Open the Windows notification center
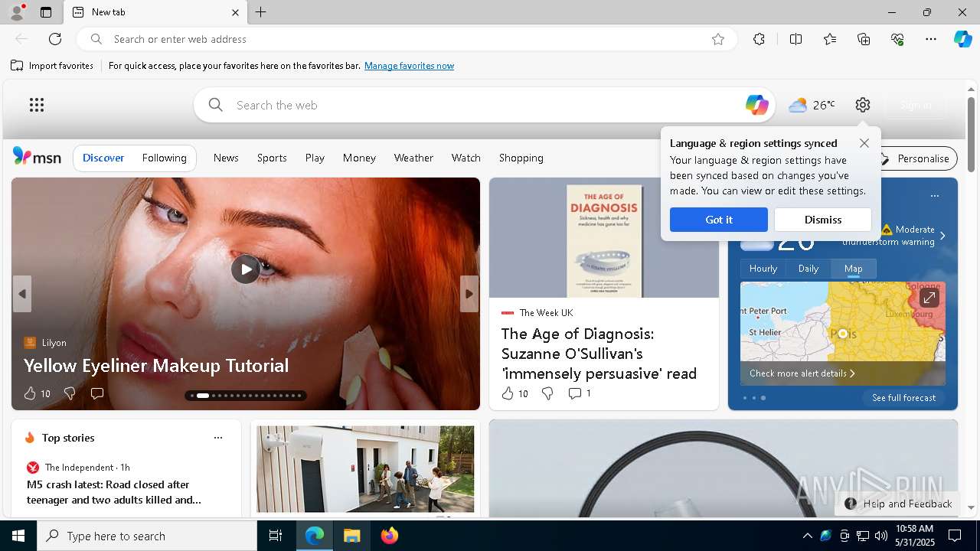 click(x=955, y=536)
